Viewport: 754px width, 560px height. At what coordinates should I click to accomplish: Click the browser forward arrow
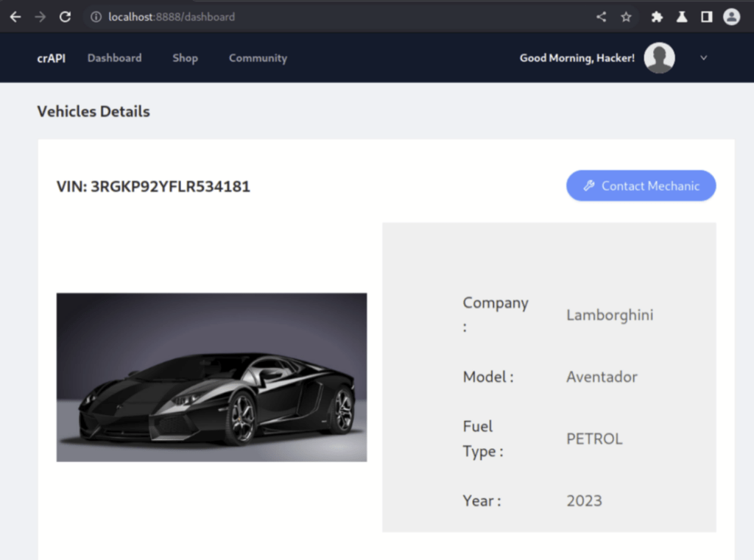pos(40,17)
